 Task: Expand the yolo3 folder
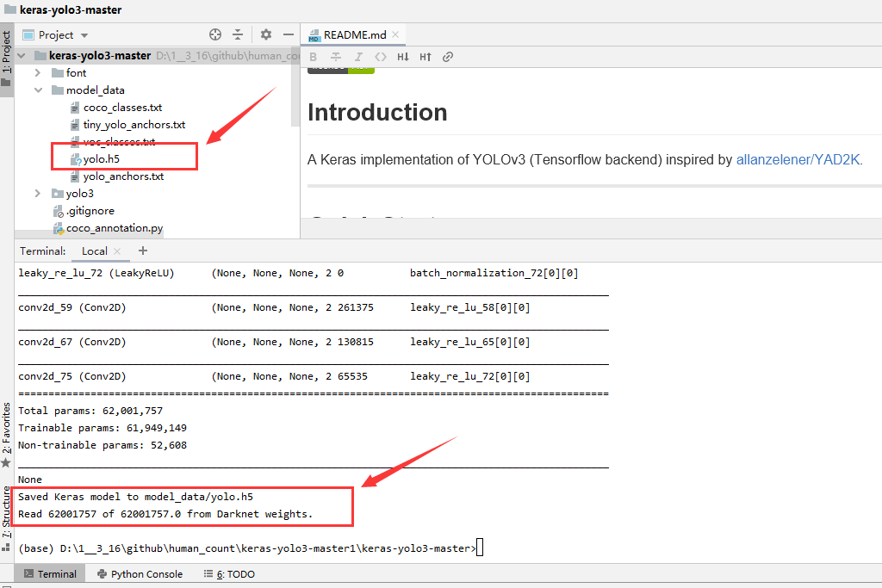point(38,194)
